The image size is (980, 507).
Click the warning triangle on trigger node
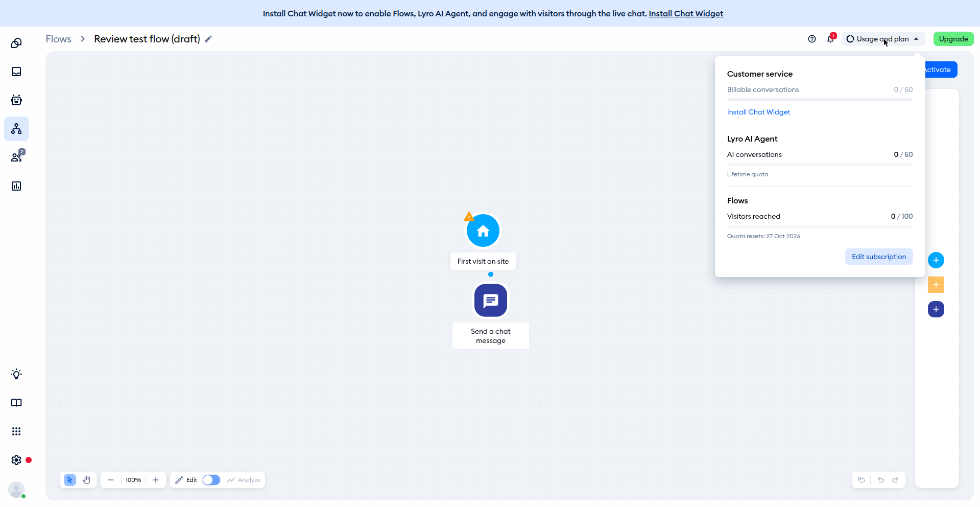pos(469,217)
